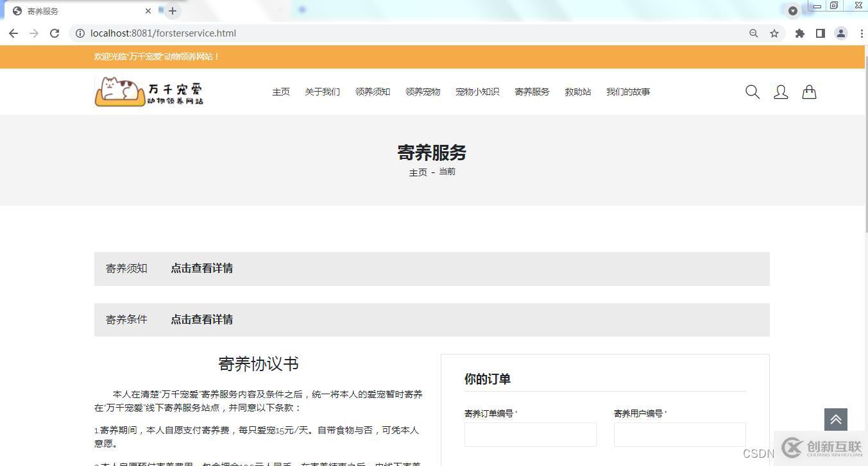Viewport: 868px width, 466px height.
Task: Go to 领养宠物 in navigation menu
Action: click(423, 92)
